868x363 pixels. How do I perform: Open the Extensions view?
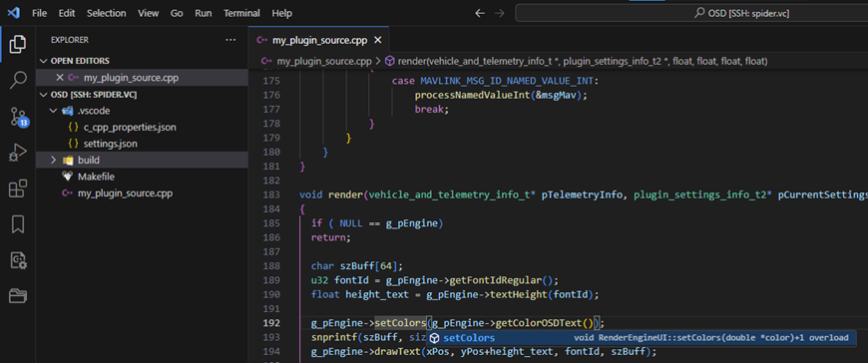pos(17,188)
